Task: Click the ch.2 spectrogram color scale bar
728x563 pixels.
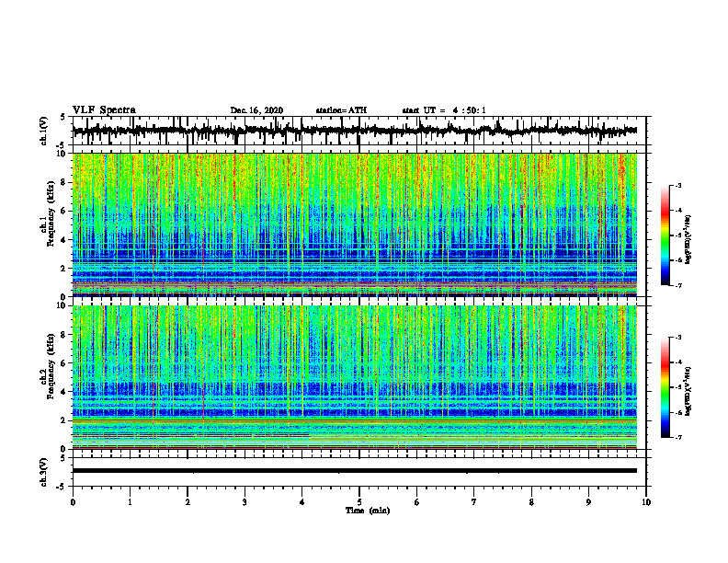Action: pos(665,387)
